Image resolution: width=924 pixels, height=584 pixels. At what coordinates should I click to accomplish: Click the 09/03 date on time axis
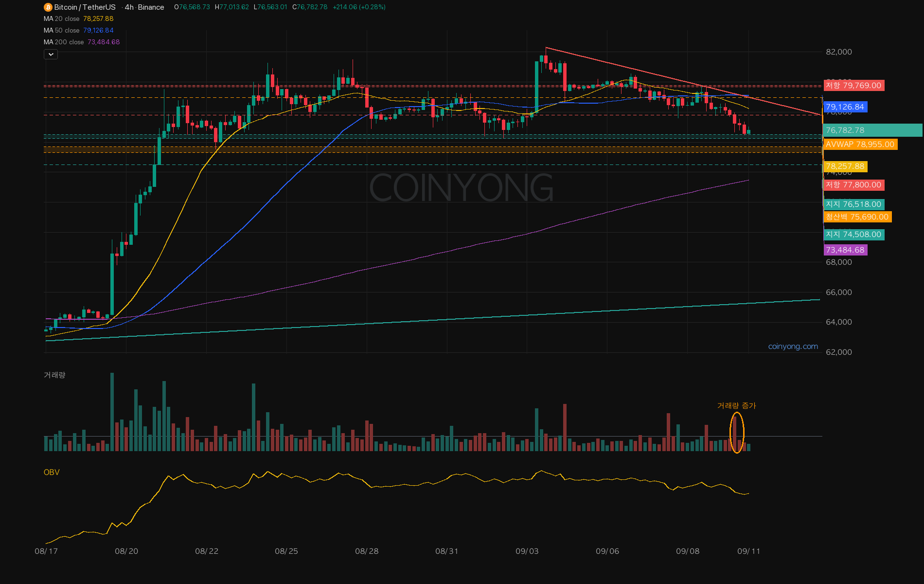click(x=527, y=551)
